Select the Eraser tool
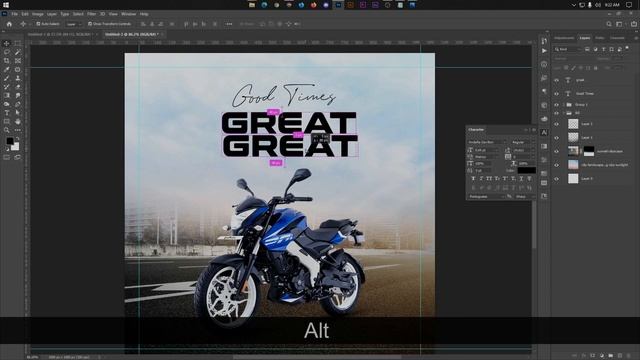 [x=18, y=87]
